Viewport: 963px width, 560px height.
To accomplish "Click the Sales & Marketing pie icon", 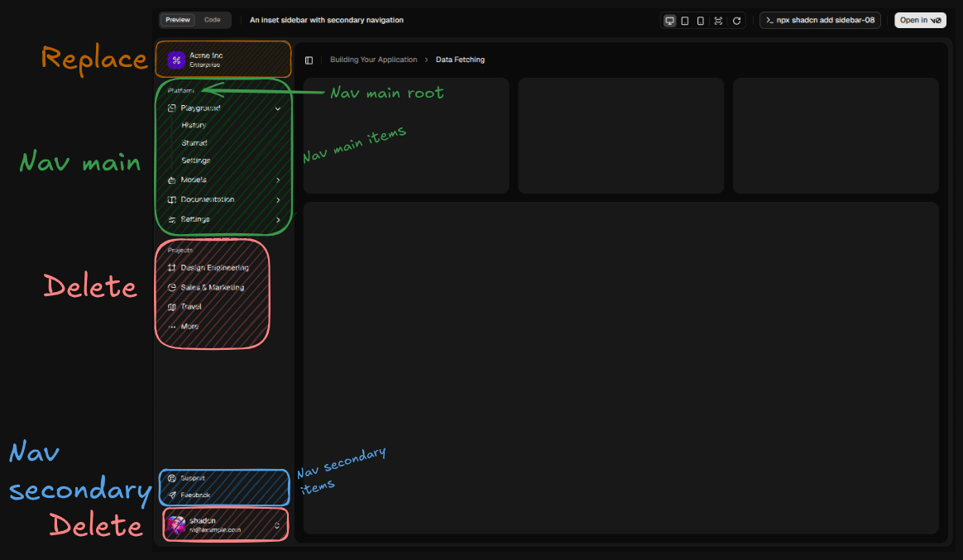I will [171, 288].
